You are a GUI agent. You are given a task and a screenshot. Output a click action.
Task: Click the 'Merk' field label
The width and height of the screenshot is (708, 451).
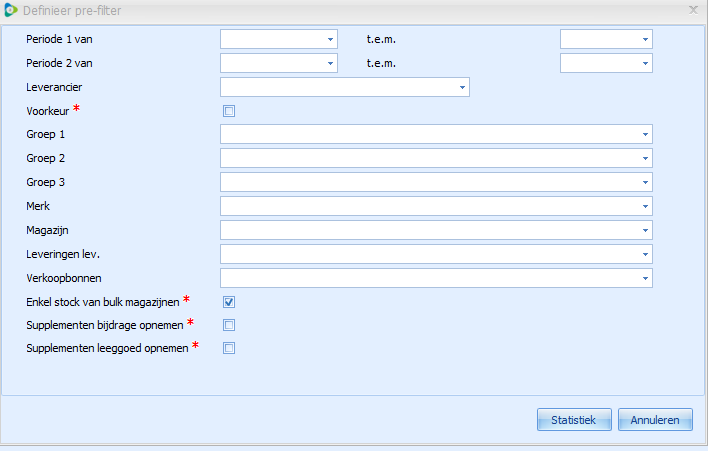(x=38, y=206)
